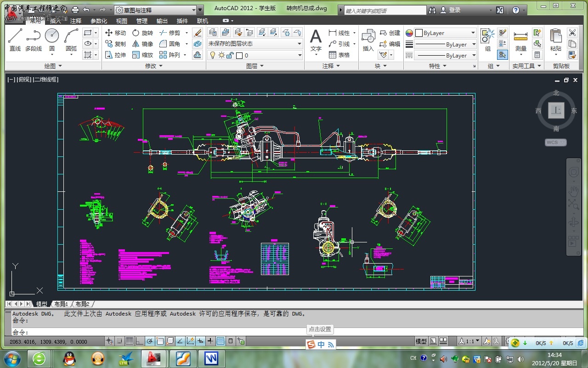Toggle the layer lock padlock icon
This screenshot has height=368, width=588.
click(x=230, y=55)
